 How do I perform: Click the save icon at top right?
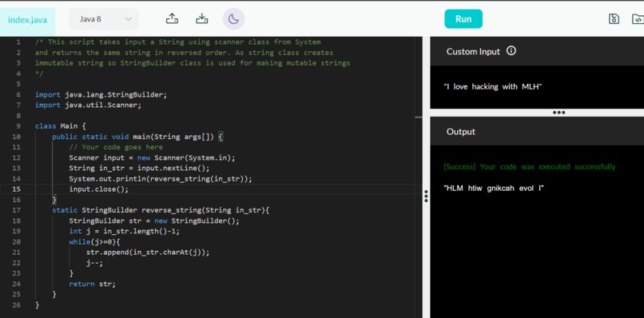[614, 19]
